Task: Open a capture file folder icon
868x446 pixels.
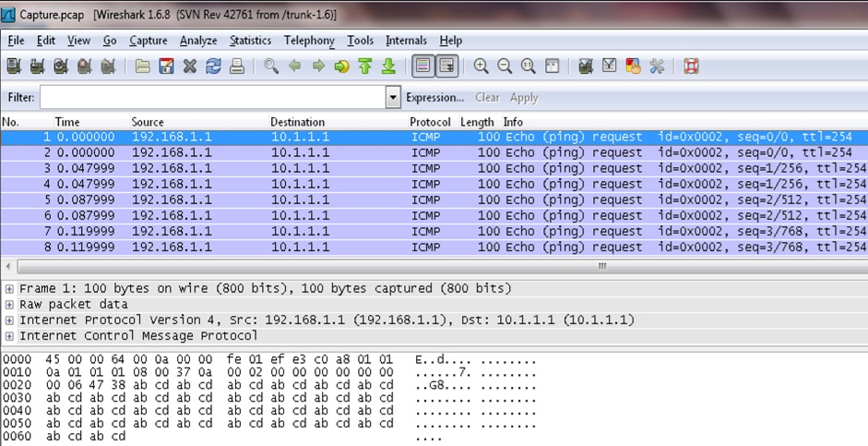Action: 143,66
